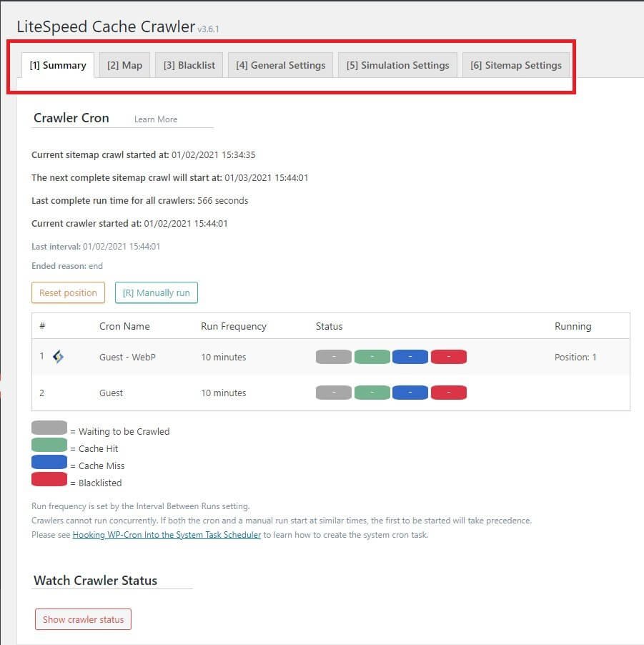
Task: Click gray waiting badge in Guest - WebP row
Action: click(x=334, y=357)
